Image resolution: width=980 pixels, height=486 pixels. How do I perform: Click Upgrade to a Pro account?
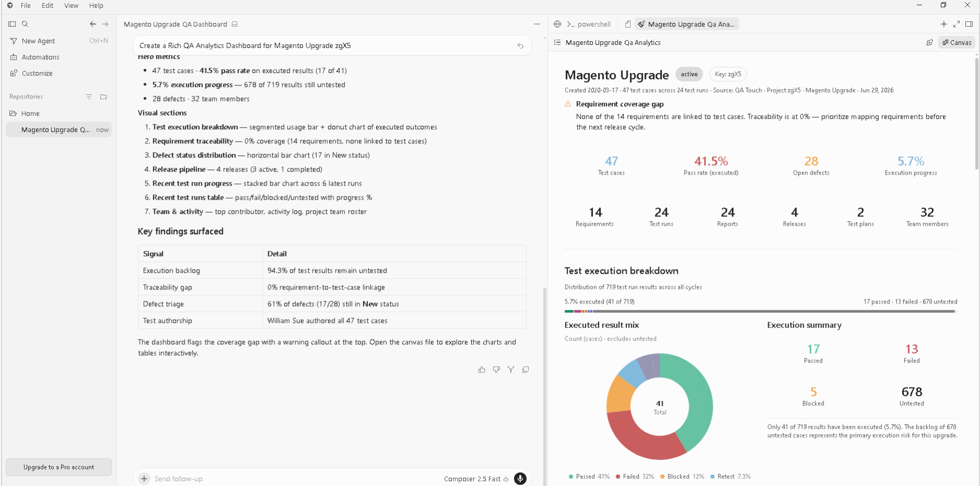[x=58, y=467]
